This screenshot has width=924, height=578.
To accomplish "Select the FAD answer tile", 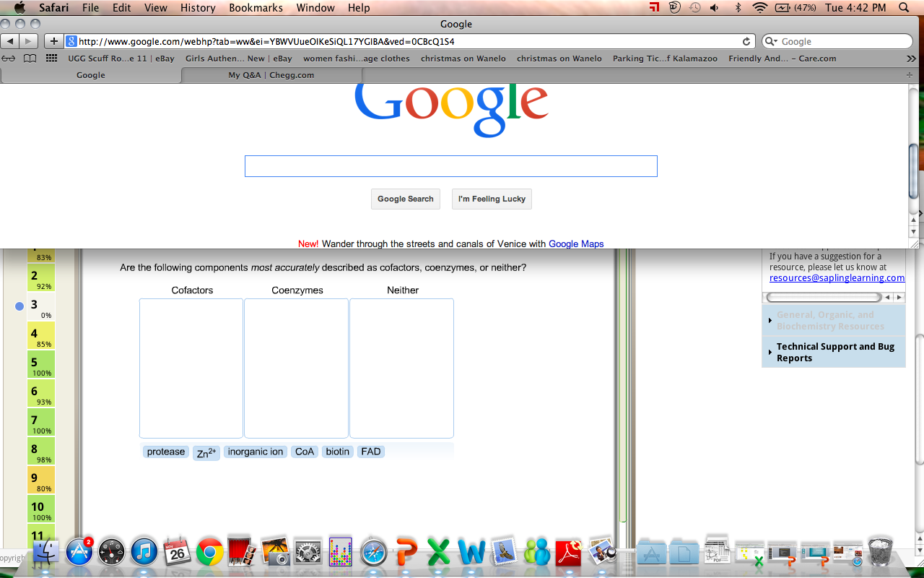I will tap(371, 452).
